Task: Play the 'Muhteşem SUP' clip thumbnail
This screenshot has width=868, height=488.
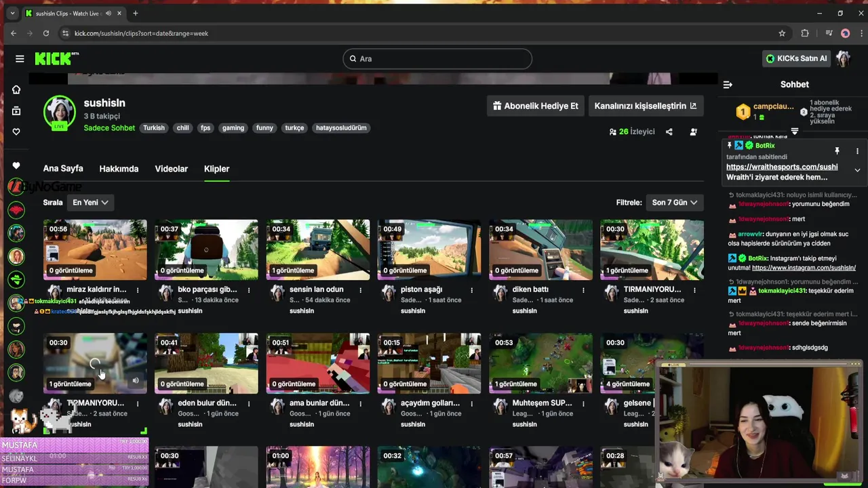Action: 540,363
